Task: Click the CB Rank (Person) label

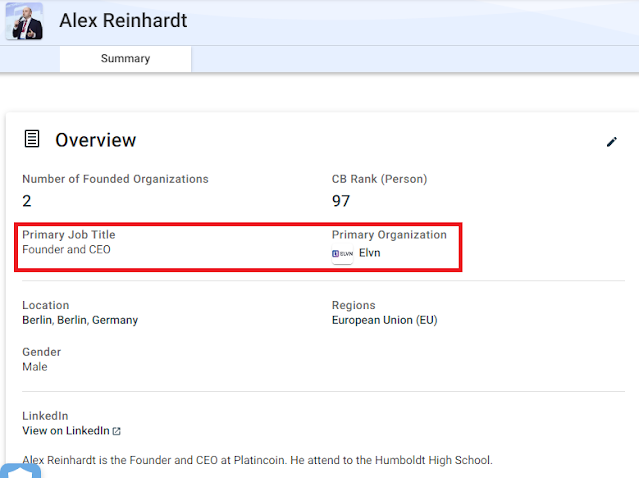Action: [x=379, y=179]
